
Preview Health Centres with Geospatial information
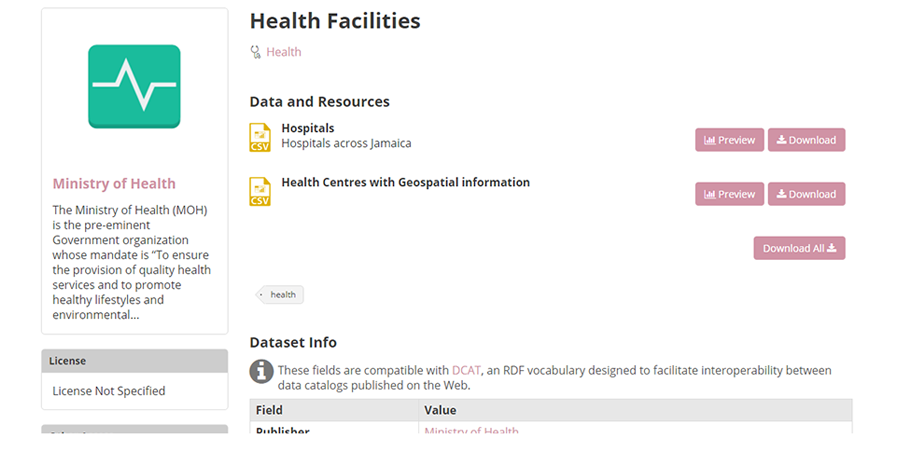[730, 194]
